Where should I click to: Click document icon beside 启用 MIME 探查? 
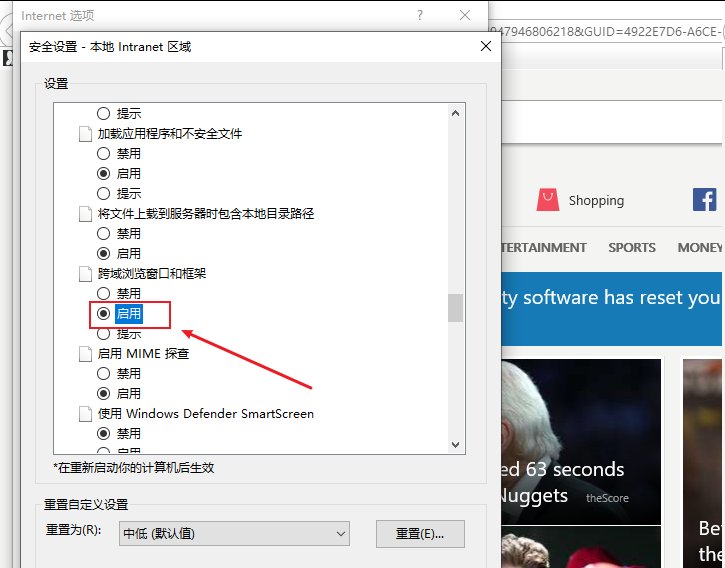point(85,354)
